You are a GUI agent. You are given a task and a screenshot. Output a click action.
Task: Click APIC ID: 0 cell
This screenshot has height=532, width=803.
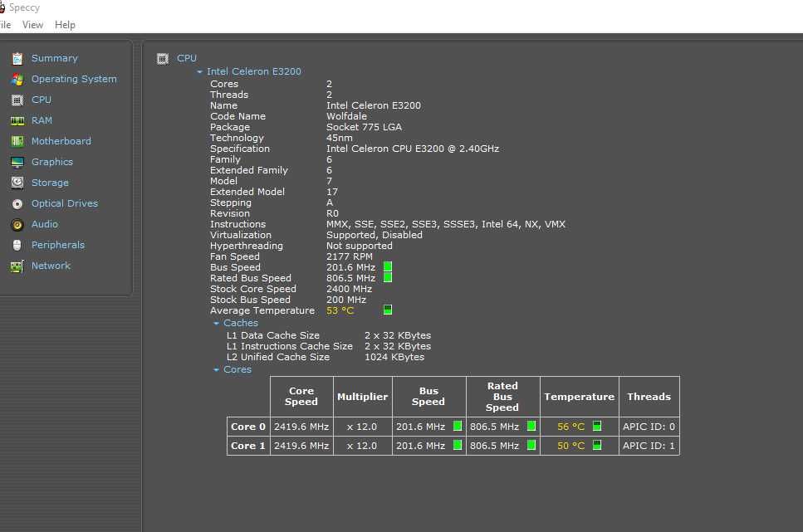[649, 427]
